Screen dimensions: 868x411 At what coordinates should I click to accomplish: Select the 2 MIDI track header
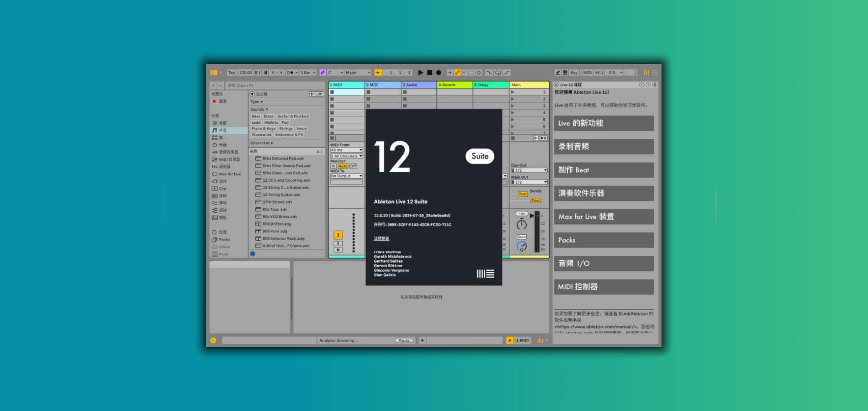coord(383,85)
